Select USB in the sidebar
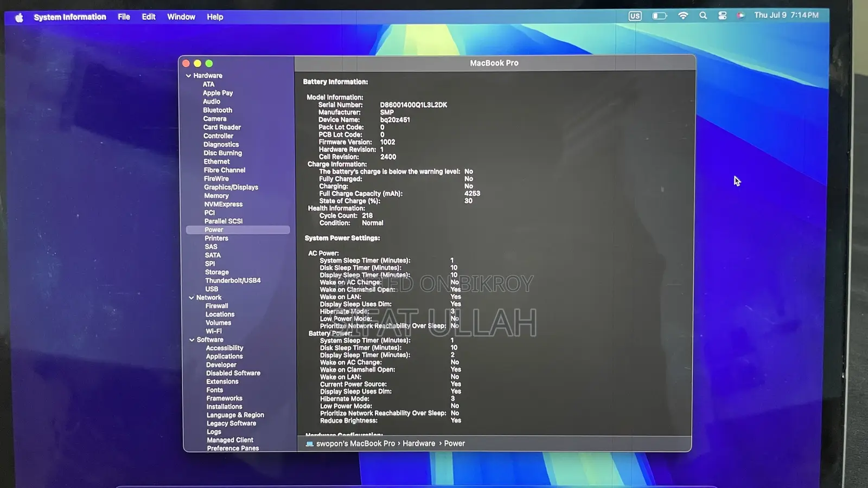868x488 pixels. tap(212, 289)
